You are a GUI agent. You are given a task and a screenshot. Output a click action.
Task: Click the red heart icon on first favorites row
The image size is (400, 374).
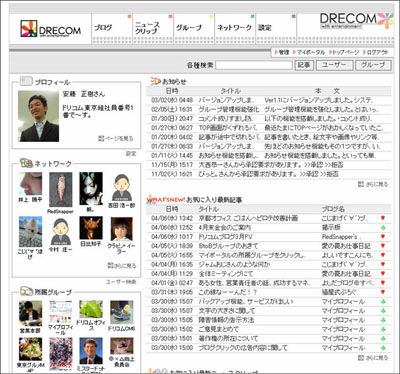point(383,218)
